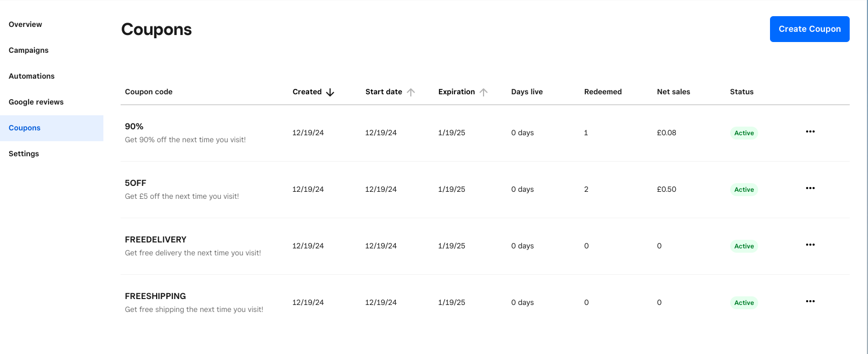Click 0 days value in FREESHIPPING row

click(x=522, y=302)
